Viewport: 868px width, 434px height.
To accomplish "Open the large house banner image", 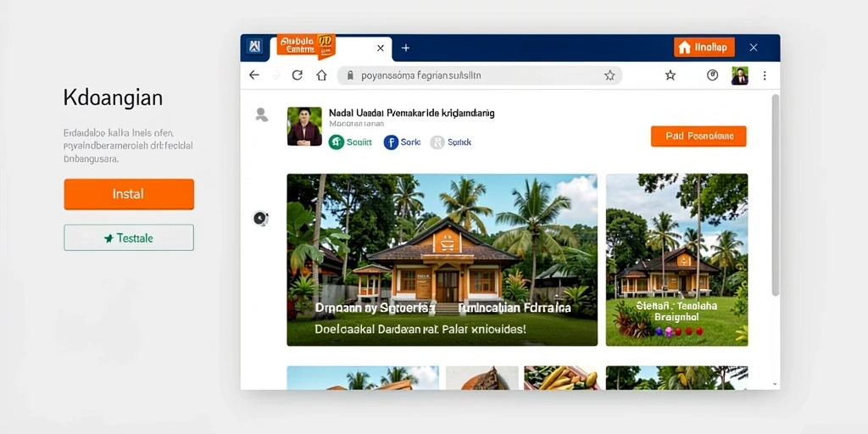I will pyautogui.click(x=442, y=259).
